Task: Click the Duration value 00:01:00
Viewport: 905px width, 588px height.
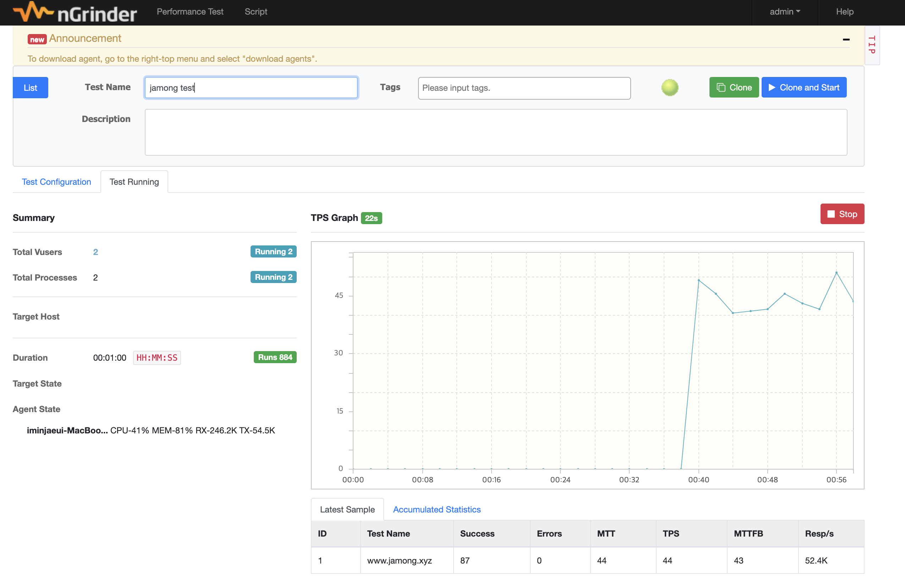Action: tap(110, 358)
